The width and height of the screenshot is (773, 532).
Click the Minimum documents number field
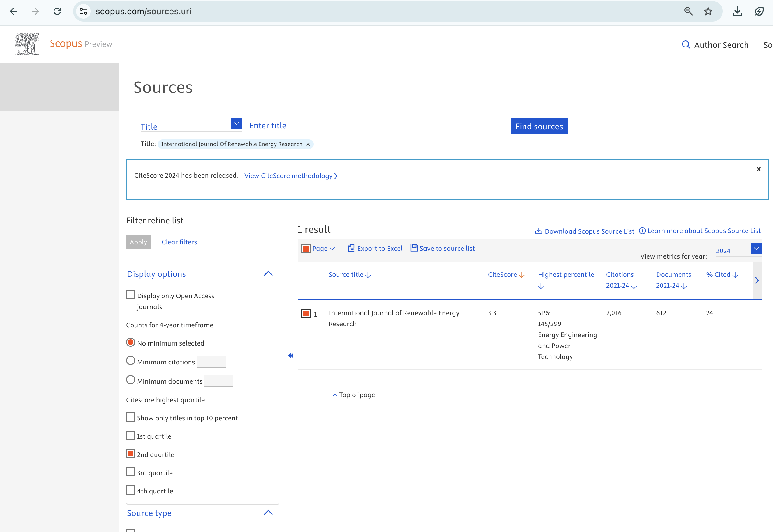coord(219,381)
